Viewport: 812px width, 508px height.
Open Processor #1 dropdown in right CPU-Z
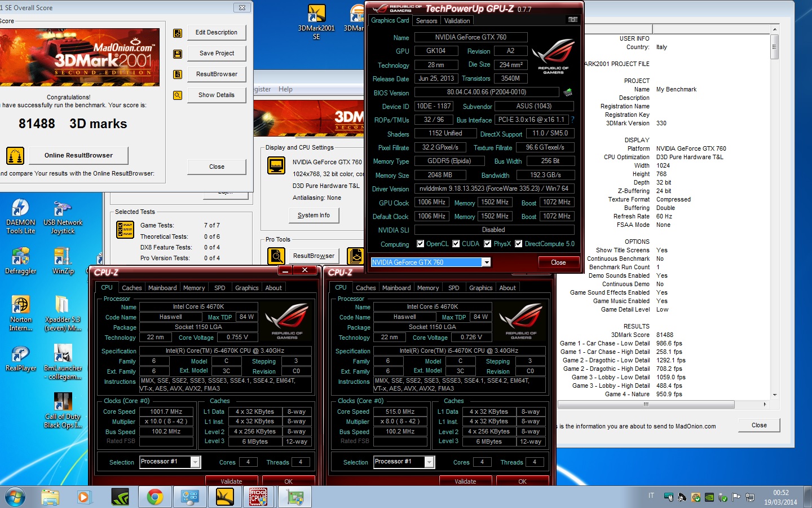(429, 462)
